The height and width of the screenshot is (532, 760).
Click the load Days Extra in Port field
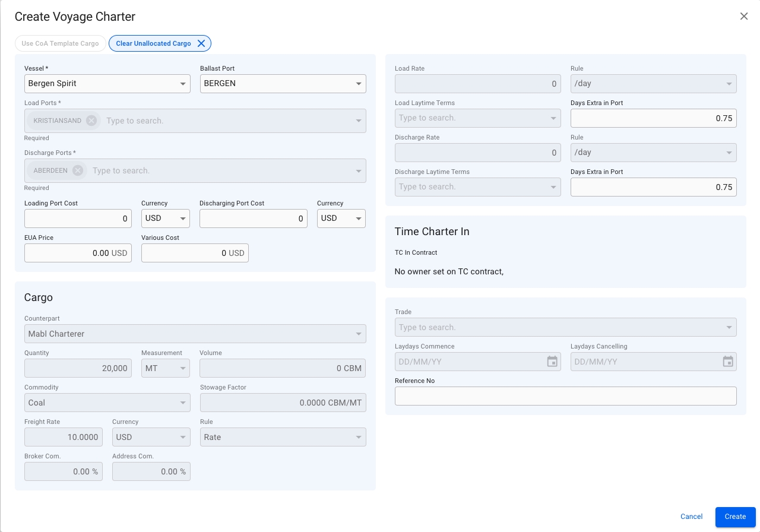pos(653,118)
